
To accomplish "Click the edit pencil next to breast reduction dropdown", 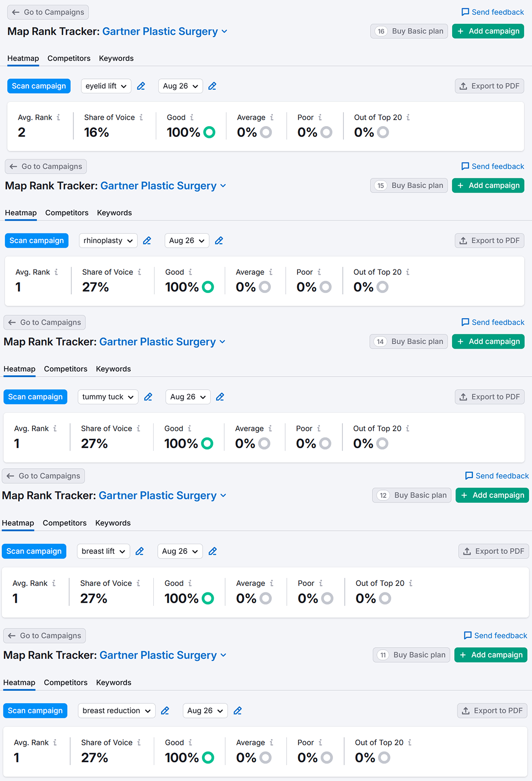I will (165, 711).
